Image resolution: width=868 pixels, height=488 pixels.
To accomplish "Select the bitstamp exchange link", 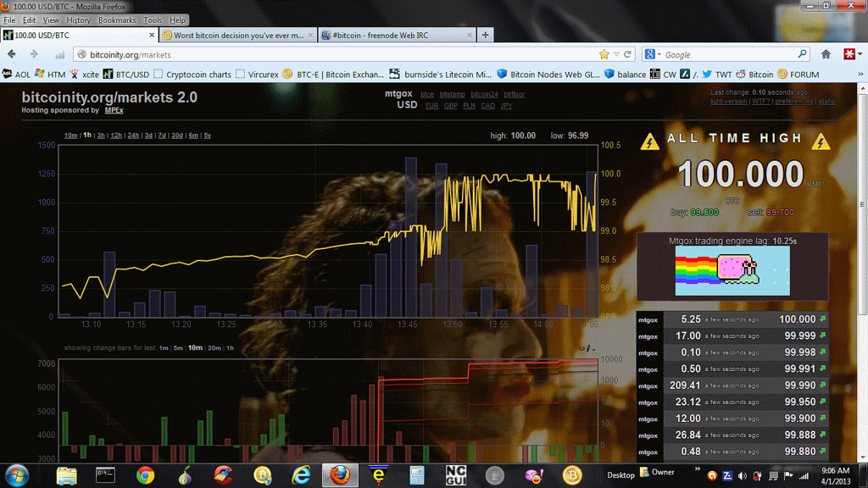I will point(453,95).
